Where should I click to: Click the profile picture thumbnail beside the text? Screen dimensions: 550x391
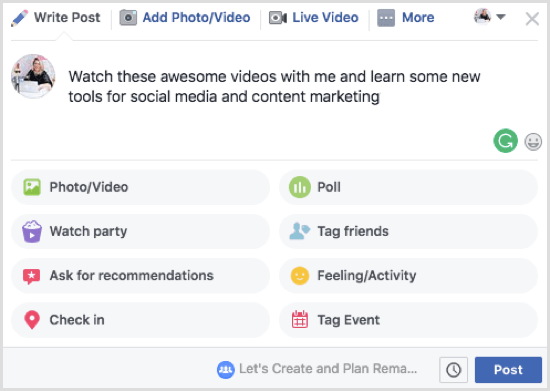pyautogui.click(x=33, y=76)
